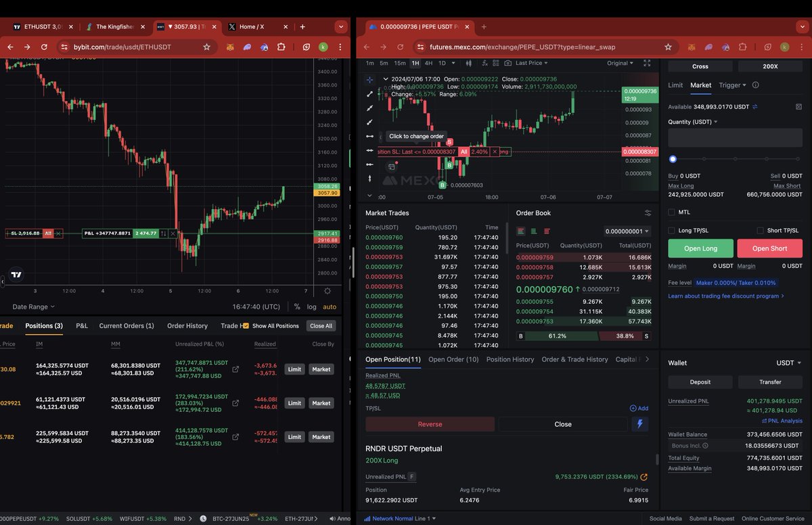Select the crosshair cursor tool in MEXC chart

click(369, 80)
